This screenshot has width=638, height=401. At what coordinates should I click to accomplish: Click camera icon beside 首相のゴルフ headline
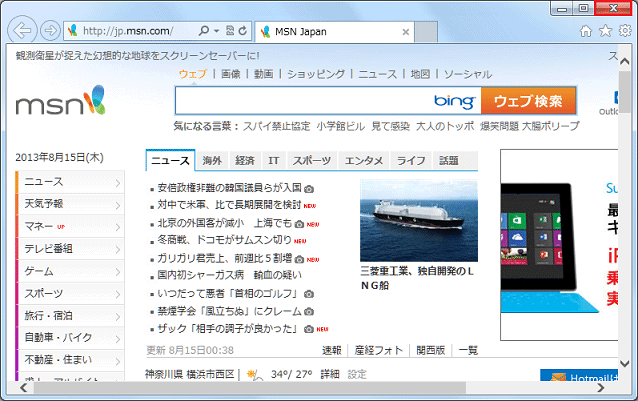tap(309, 294)
